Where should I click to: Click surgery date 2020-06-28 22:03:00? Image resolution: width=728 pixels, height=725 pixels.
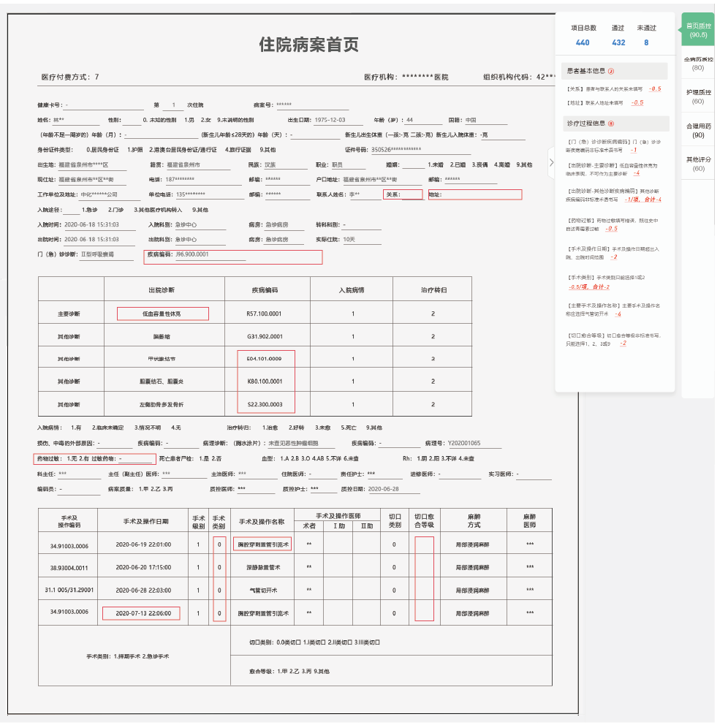tap(143, 591)
